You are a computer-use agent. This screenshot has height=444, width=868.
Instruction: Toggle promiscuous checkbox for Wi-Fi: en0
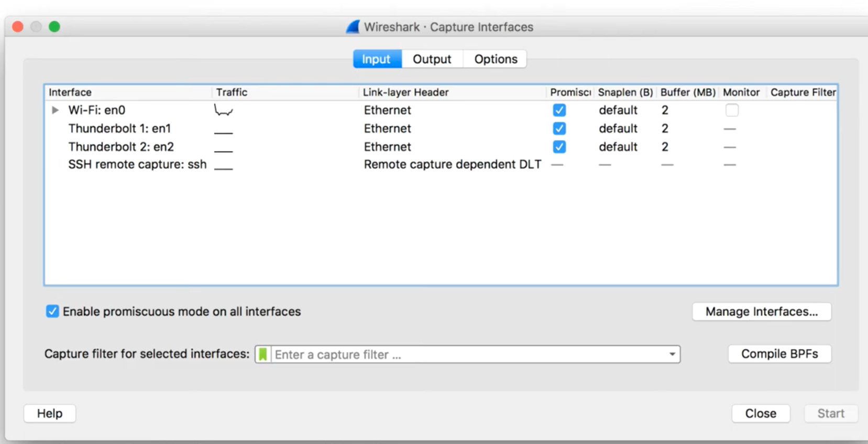coord(559,110)
